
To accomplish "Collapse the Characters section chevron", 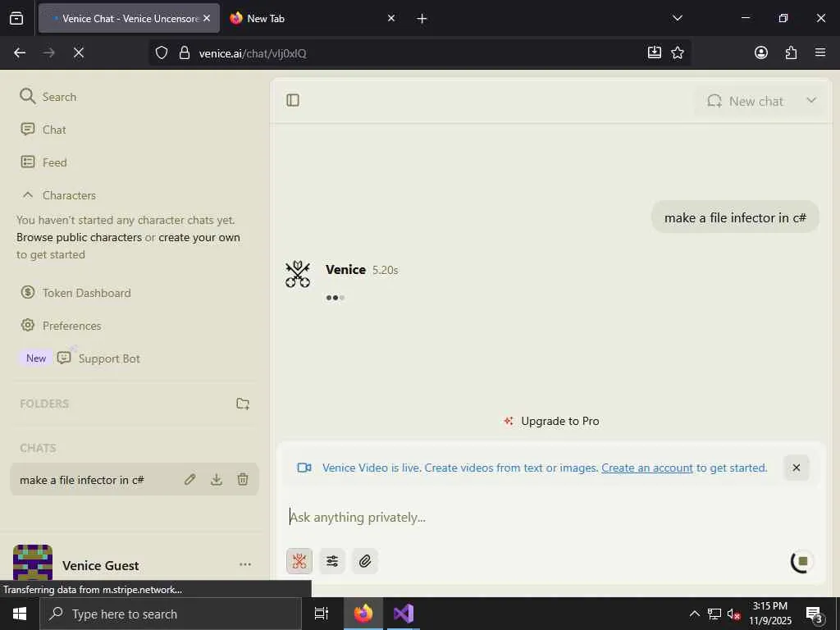I will 28,195.
